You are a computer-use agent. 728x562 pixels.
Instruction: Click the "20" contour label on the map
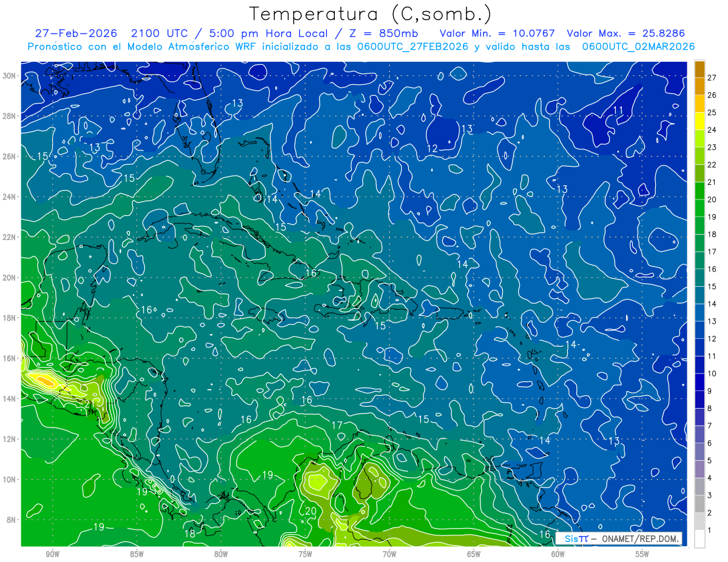click(310, 512)
